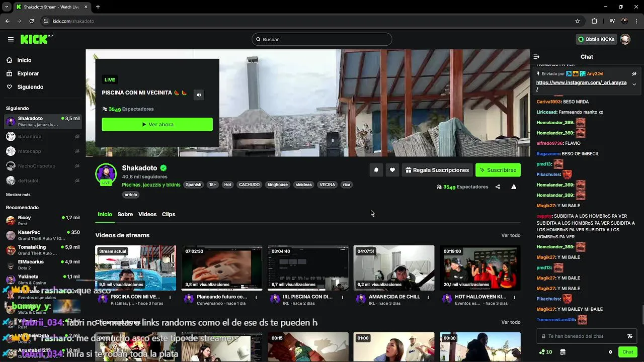Click the heart follow icon for Shakadoto

392,170
